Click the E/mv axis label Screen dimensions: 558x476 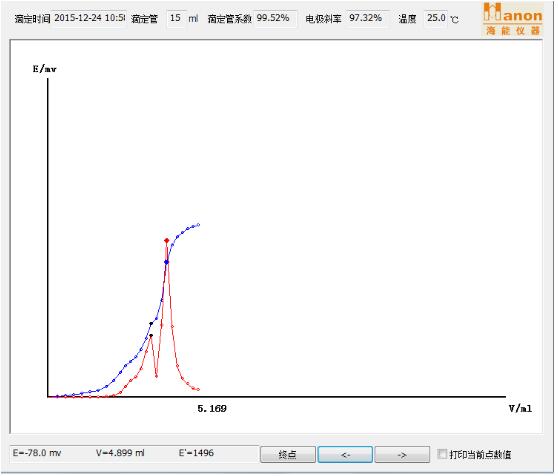click(x=44, y=69)
